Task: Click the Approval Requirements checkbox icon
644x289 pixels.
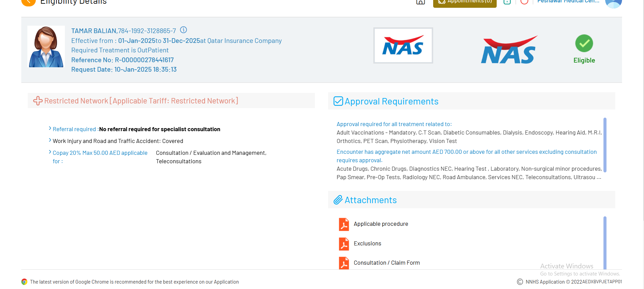Action: 338,101
